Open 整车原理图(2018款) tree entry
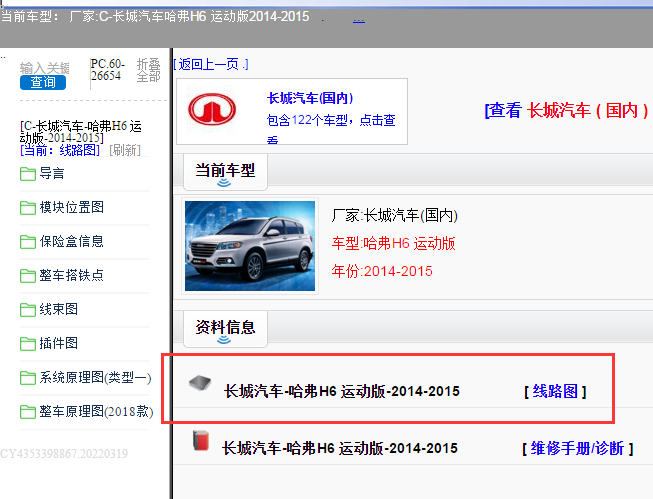This screenshot has height=499, width=653. pos(96,412)
